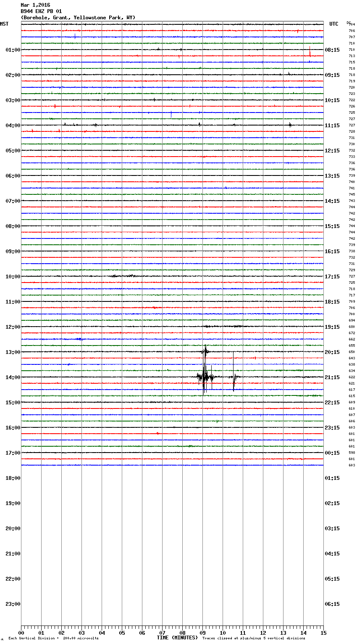Select the 23:00 MST time label
The image size is (357, 644).
click(13, 604)
